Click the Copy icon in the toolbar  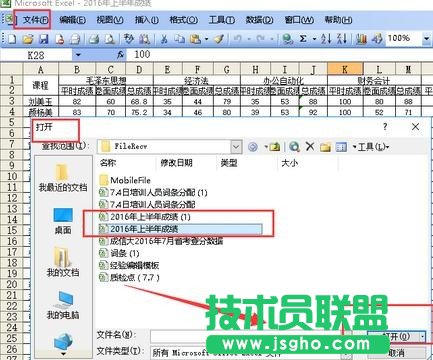[179, 39]
